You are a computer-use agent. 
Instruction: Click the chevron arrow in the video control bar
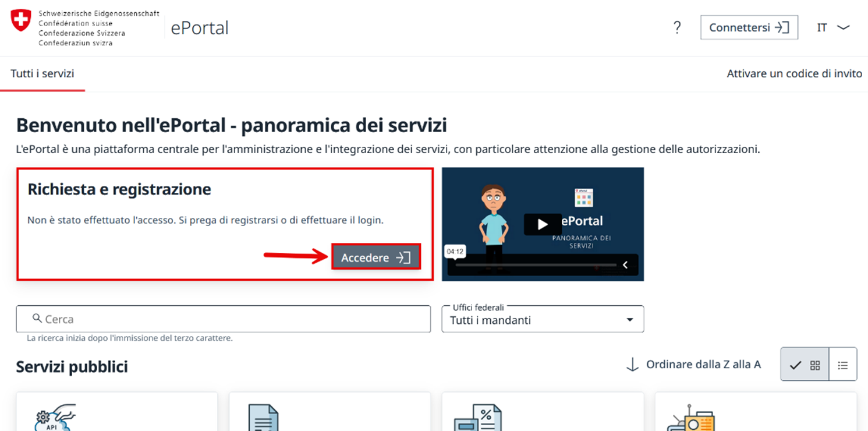coord(625,265)
